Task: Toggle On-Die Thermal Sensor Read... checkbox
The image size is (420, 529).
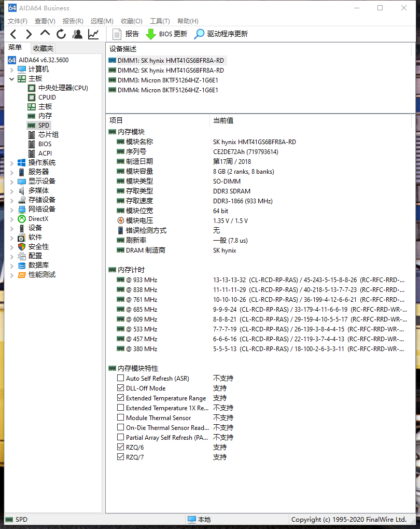Action: [120, 427]
